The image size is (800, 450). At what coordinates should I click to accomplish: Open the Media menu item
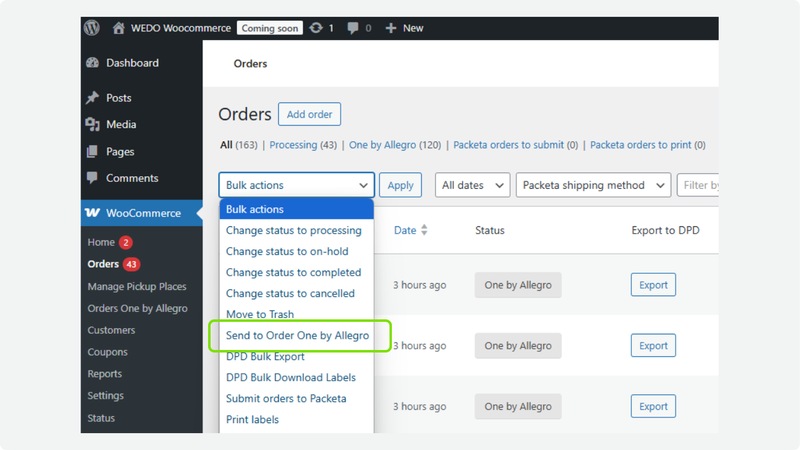121,124
